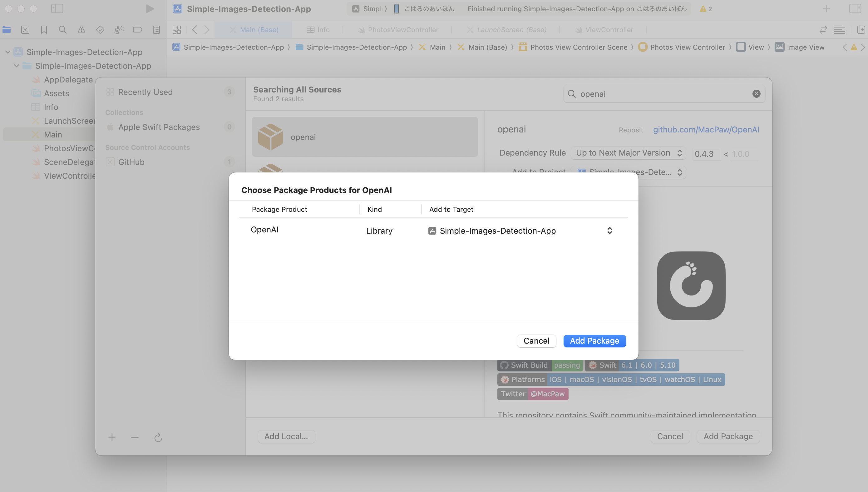Toggle the inspector panel on the right
This screenshot has height=492, width=868.
tap(855, 9)
